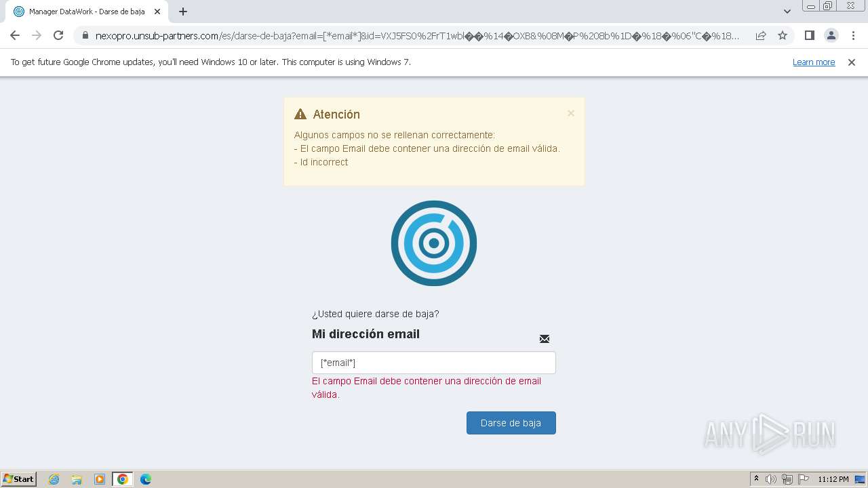Switch to Chrome in the taskbar
Viewport: 868px width, 488px height.
click(123, 479)
